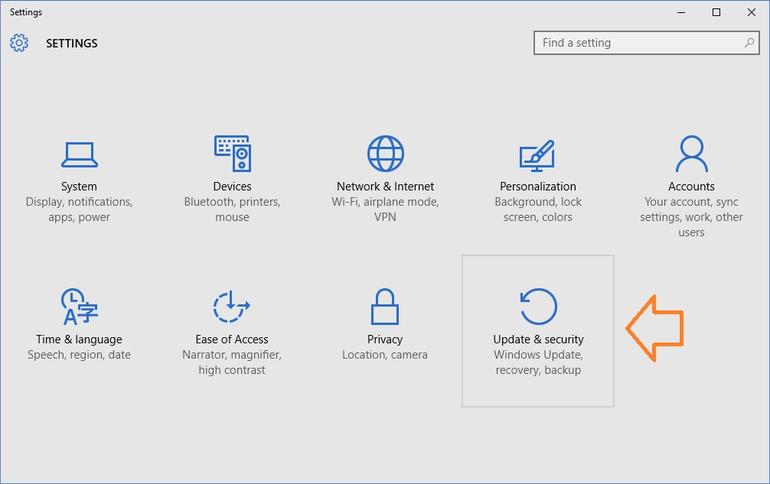The width and height of the screenshot is (770, 484).
Task: Select the Ease of Access icon
Action: click(232, 307)
